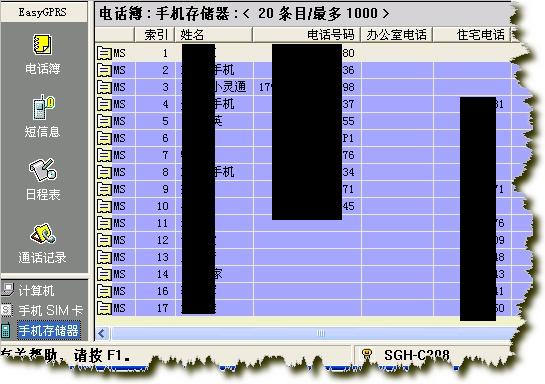Click the contact icon in row index 1
Image resolution: width=545 pixels, height=384 pixels.
pyautogui.click(x=104, y=53)
